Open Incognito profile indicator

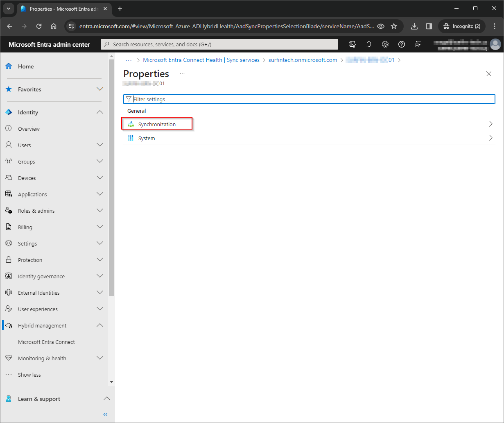pos(462,26)
